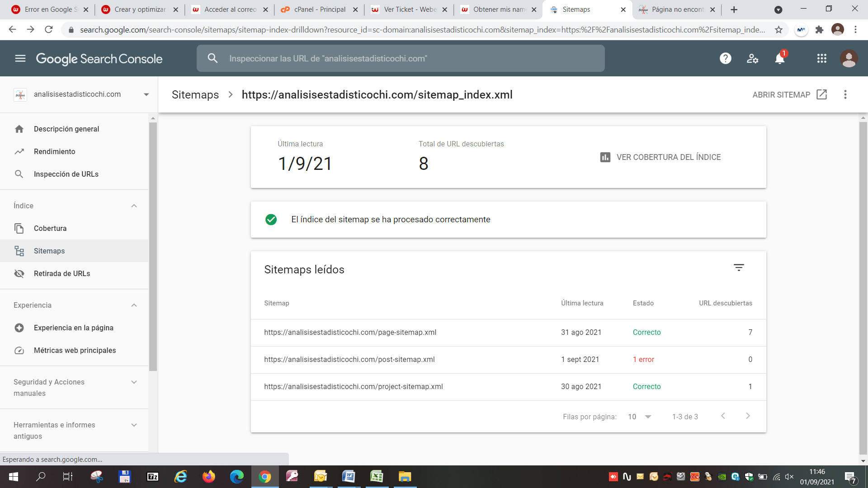Open the Chrome tab search dropdown

coord(778,9)
